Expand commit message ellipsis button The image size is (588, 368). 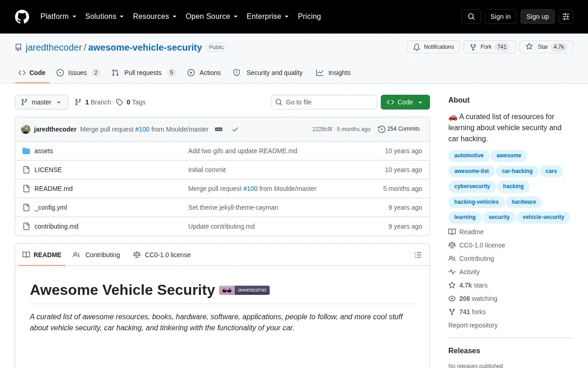(219, 129)
